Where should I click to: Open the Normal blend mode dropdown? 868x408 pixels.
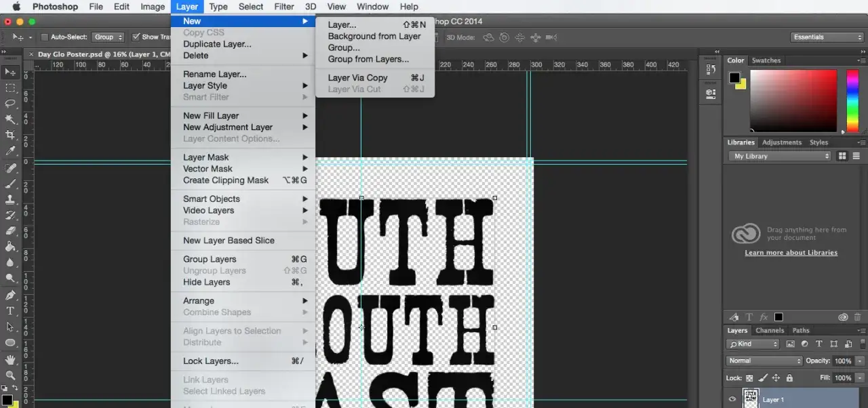[x=764, y=361]
